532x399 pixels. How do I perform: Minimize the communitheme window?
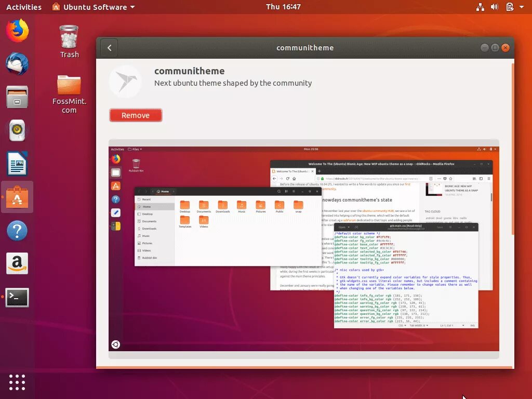pos(485,48)
